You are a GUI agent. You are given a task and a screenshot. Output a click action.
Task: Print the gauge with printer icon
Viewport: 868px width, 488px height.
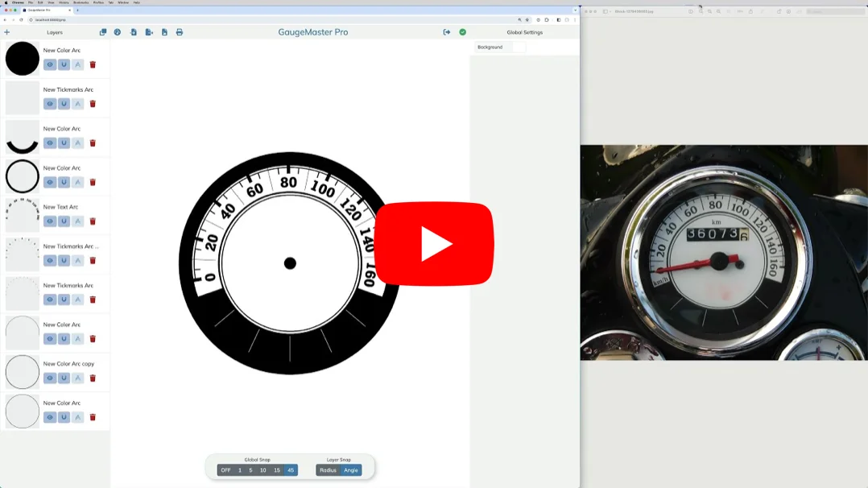(180, 32)
